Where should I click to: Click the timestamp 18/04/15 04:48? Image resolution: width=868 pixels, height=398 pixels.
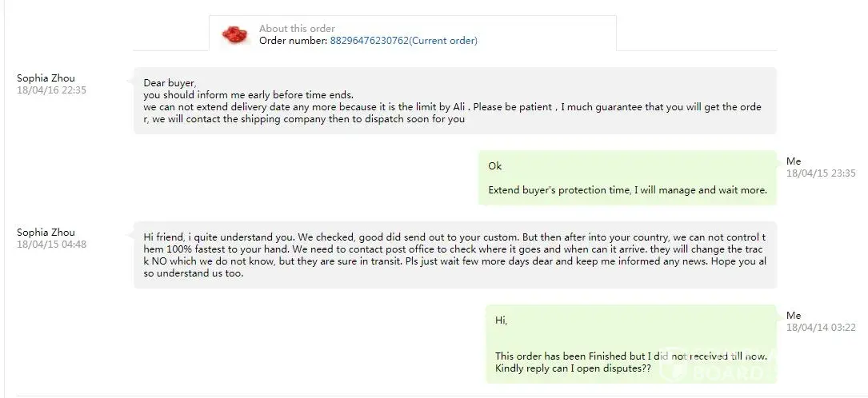click(51, 245)
